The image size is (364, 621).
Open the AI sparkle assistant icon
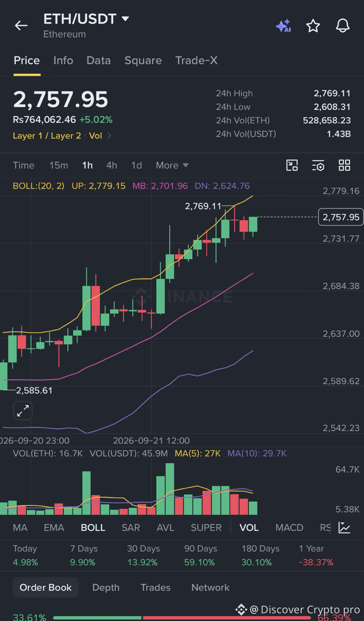[x=283, y=26]
